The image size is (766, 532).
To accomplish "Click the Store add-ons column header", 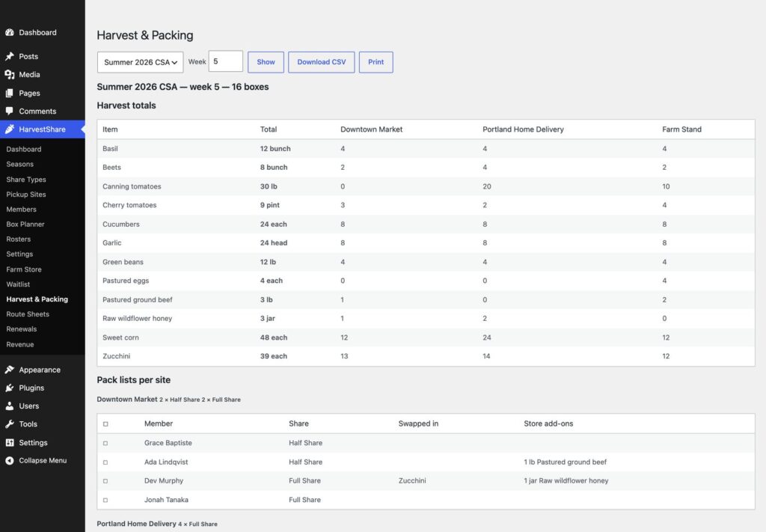I will click(548, 424).
